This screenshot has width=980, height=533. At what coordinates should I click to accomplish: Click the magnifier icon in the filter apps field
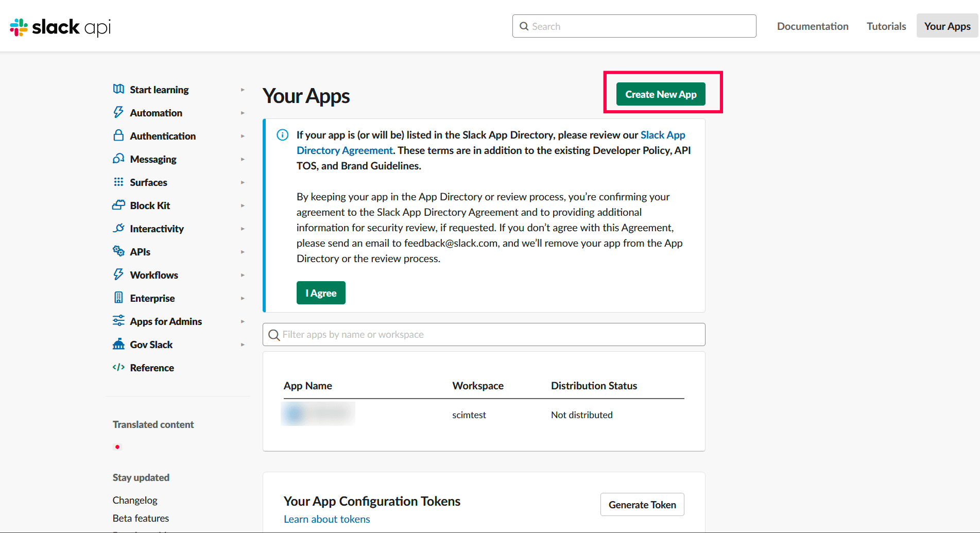pyautogui.click(x=274, y=335)
